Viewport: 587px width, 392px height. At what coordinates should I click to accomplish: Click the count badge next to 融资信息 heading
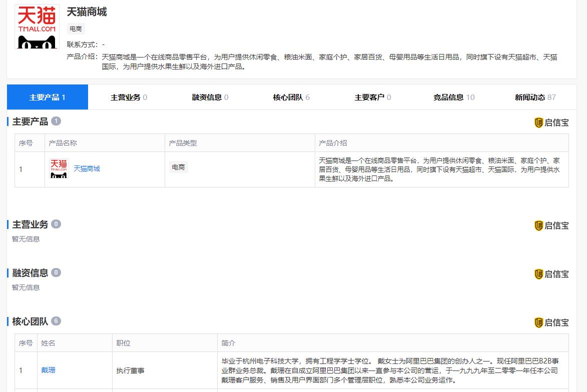click(56, 272)
